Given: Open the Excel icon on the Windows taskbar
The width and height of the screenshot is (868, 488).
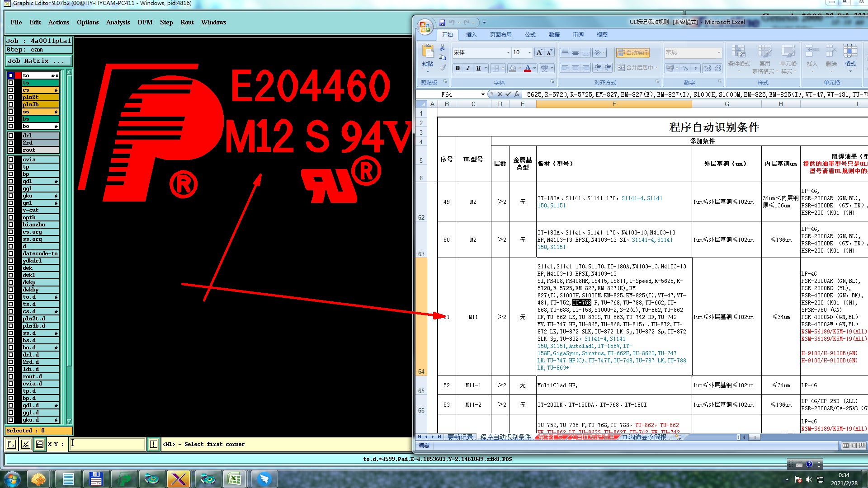Looking at the screenshot, I should tap(234, 479).
